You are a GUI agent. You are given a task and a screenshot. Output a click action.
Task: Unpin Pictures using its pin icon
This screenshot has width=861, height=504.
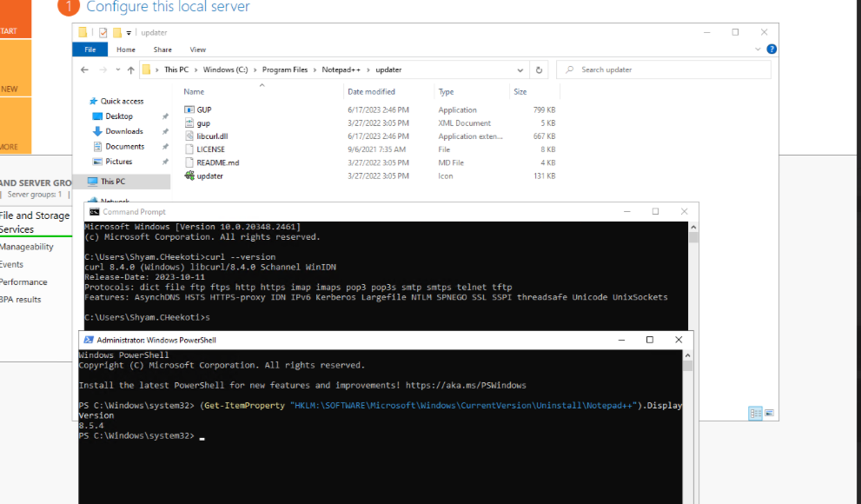point(165,162)
